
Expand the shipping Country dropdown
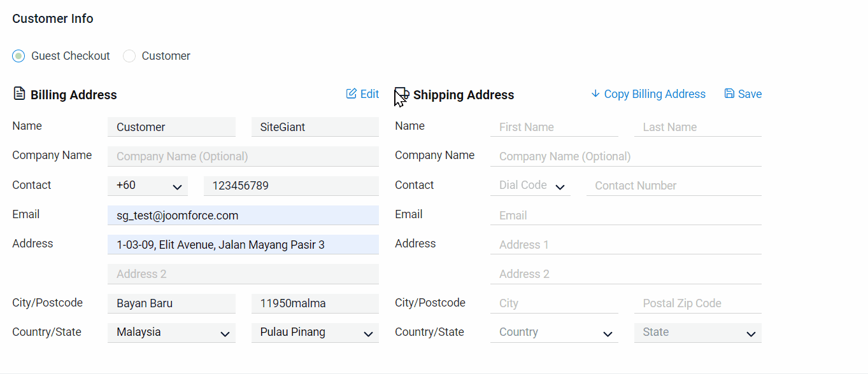click(554, 333)
